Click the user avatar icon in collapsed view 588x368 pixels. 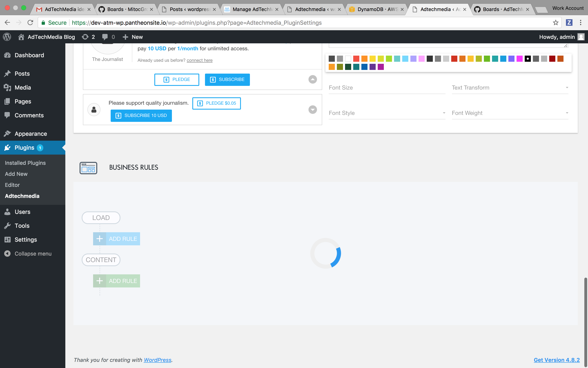click(x=94, y=110)
